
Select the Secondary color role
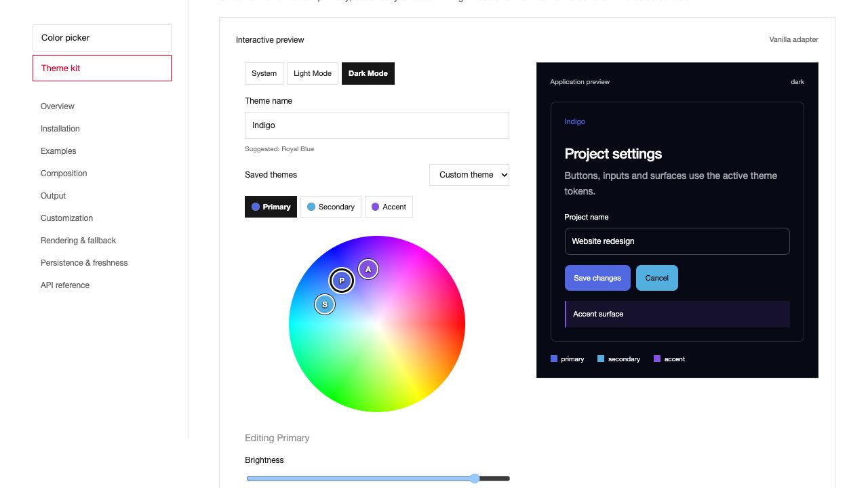[x=331, y=207]
